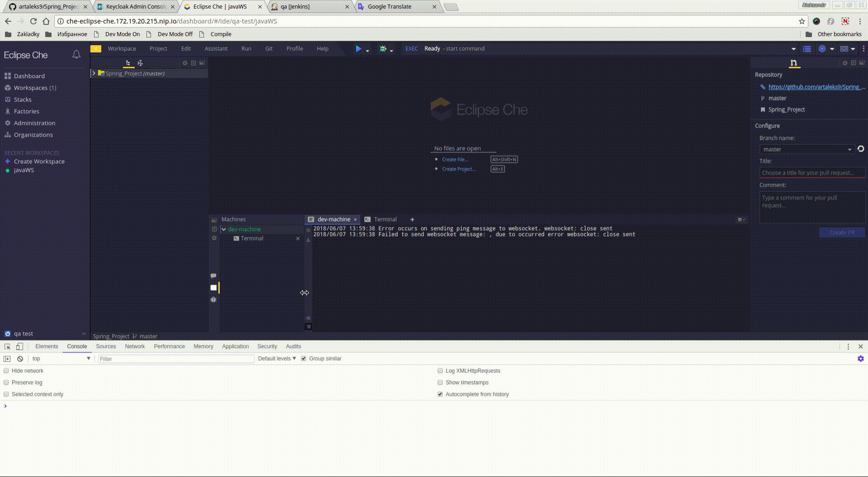Image resolution: width=868 pixels, height=477 pixels.
Task: Click the Create File... link
Action: [455, 160]
